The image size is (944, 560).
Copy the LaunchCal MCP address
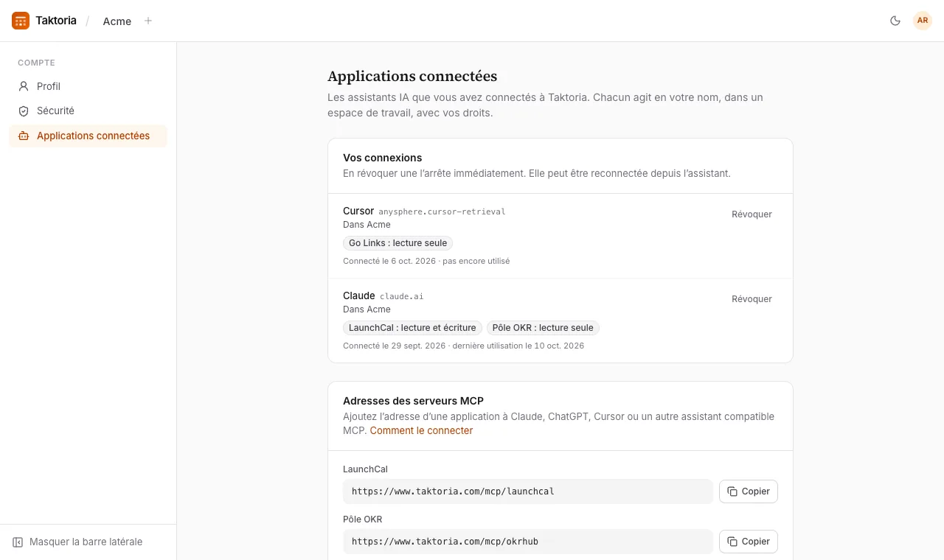pos(749,491)
